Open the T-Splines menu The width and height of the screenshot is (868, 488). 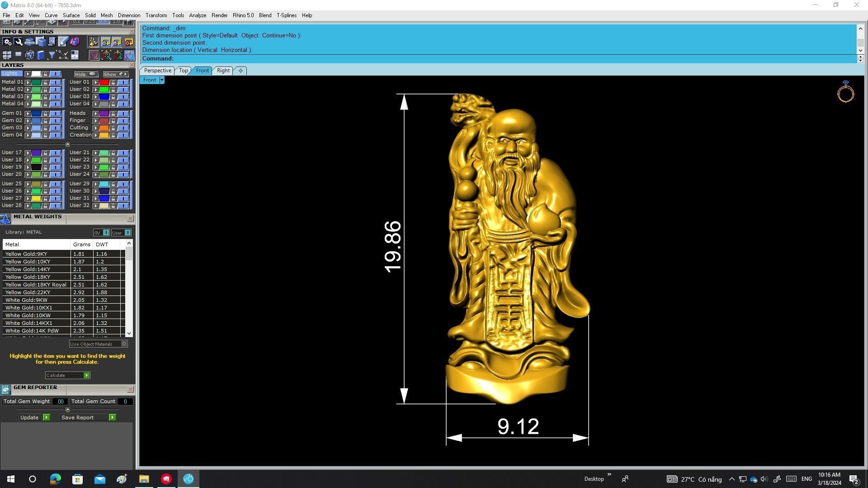click(287, 15)
